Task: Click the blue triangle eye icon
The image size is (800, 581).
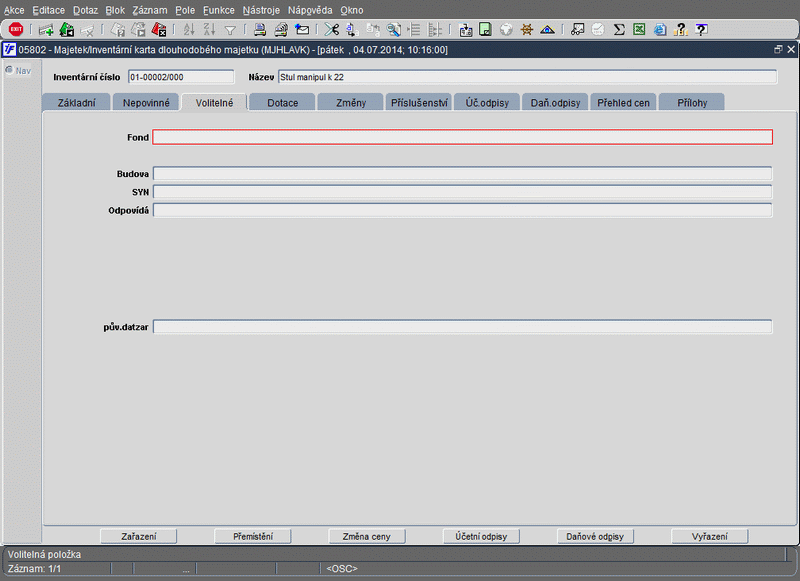Action: click(547, 30)
